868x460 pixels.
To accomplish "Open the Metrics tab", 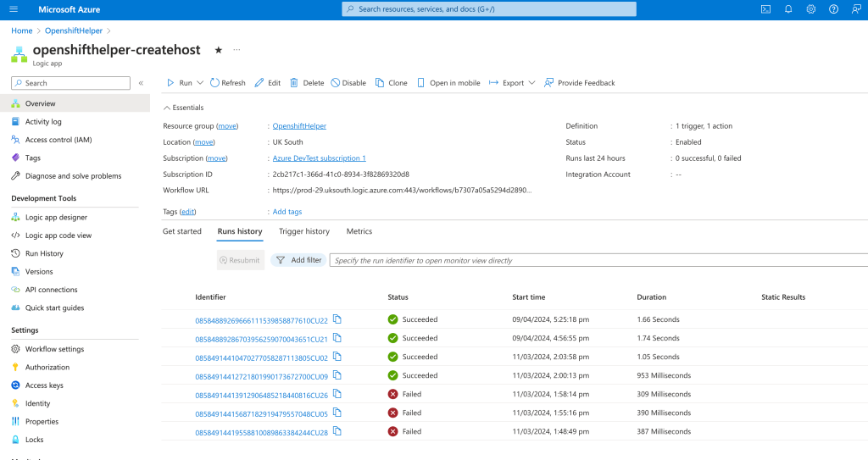I will tap(359, 231).
